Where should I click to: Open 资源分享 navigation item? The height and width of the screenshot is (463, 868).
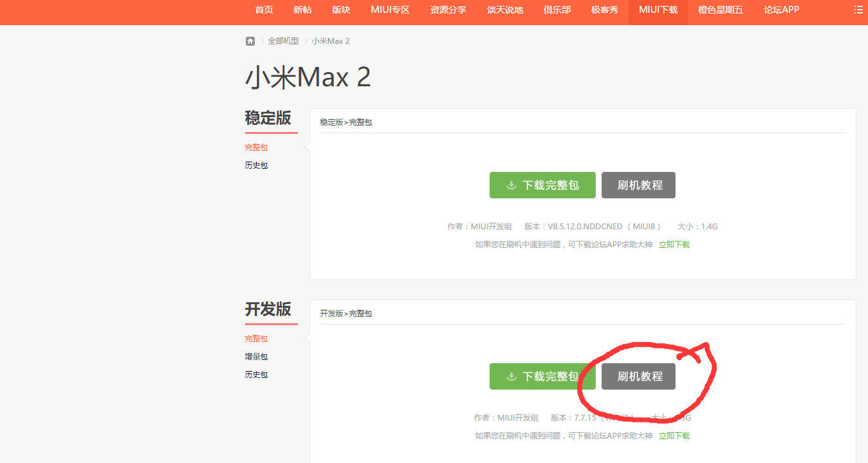click(448, 10)
